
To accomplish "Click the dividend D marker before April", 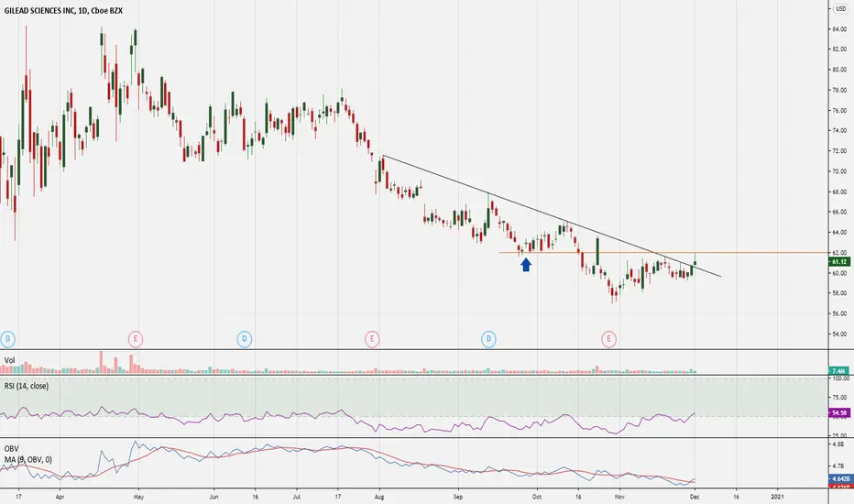I will pos(7,339).
